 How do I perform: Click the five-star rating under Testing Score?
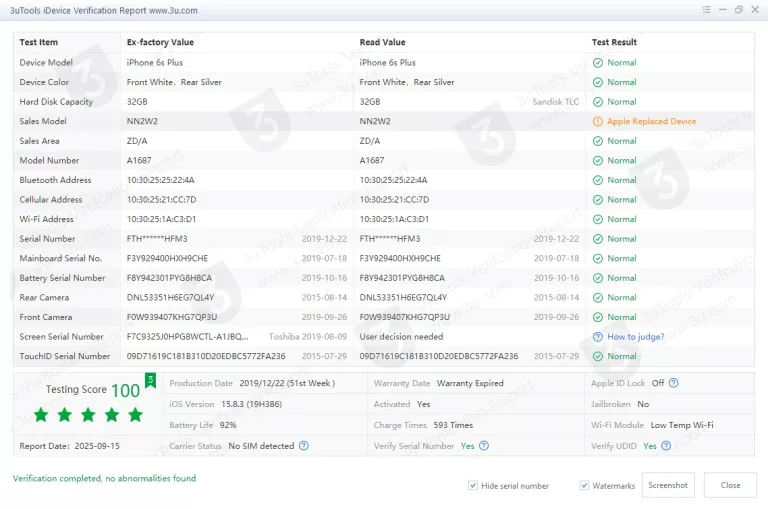coord(88,414)
